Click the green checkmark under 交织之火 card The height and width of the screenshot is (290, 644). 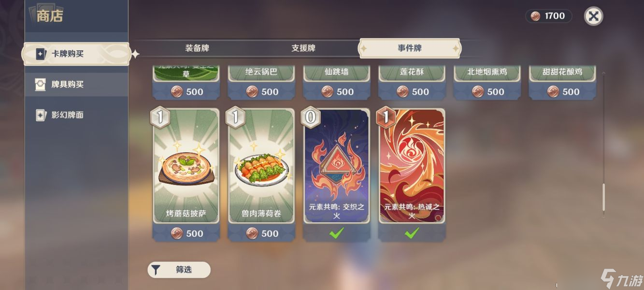(336, 233)
